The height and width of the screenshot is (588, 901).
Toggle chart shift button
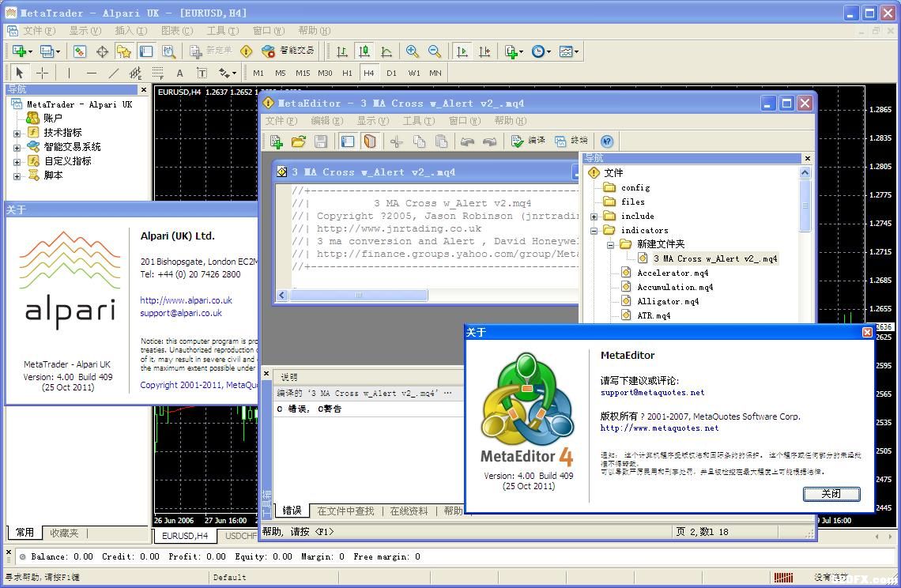[484, 51]
